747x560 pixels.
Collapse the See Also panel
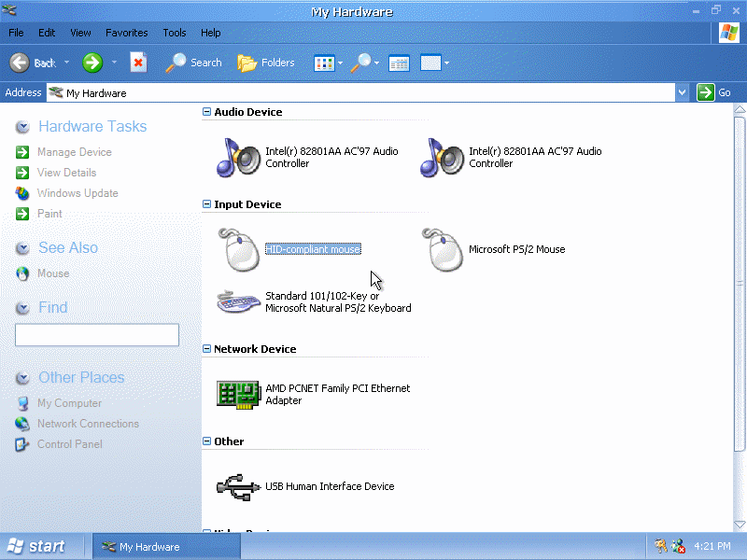22,248
